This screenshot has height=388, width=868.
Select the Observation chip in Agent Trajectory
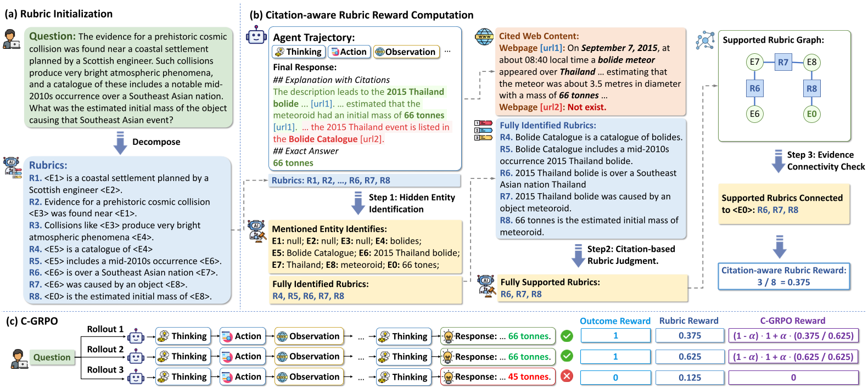pyautogui.click(x=406, y=52)
